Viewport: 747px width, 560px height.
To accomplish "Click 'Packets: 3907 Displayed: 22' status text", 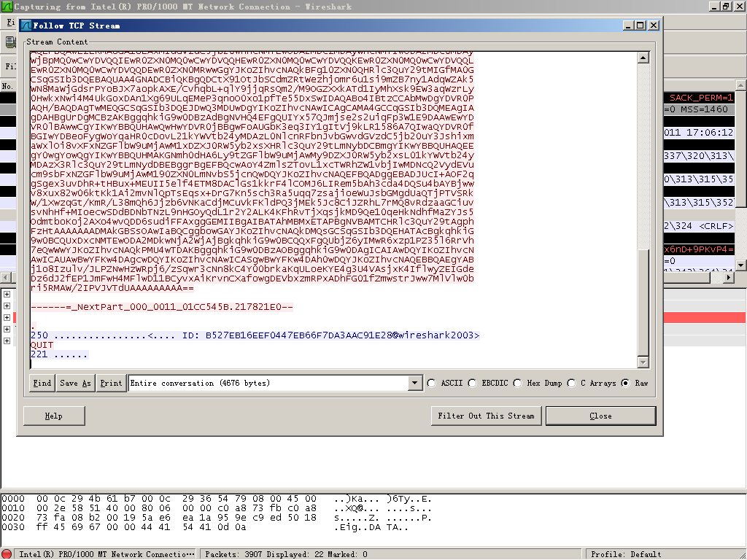I will [x=286, y=554].
